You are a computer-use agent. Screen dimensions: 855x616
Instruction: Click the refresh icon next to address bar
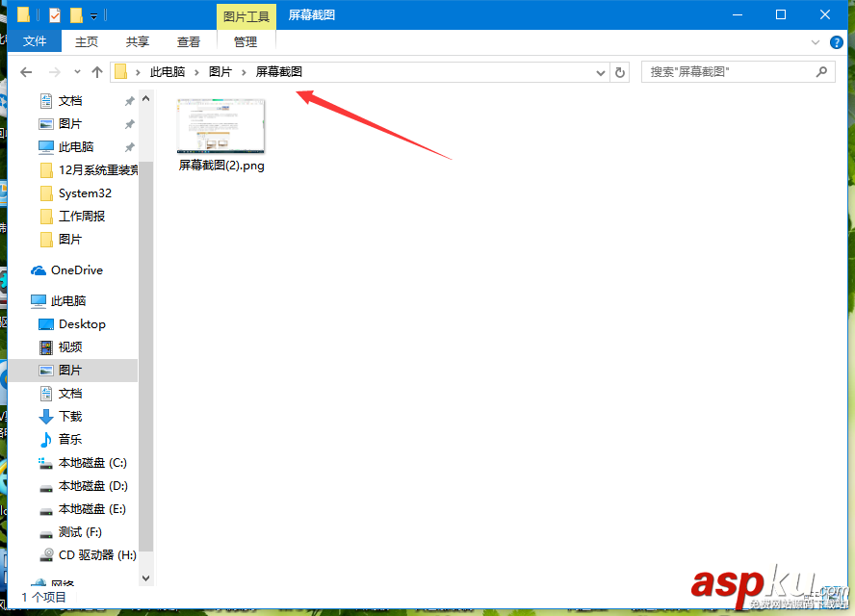pyautogui.click(x=619, y=71)
